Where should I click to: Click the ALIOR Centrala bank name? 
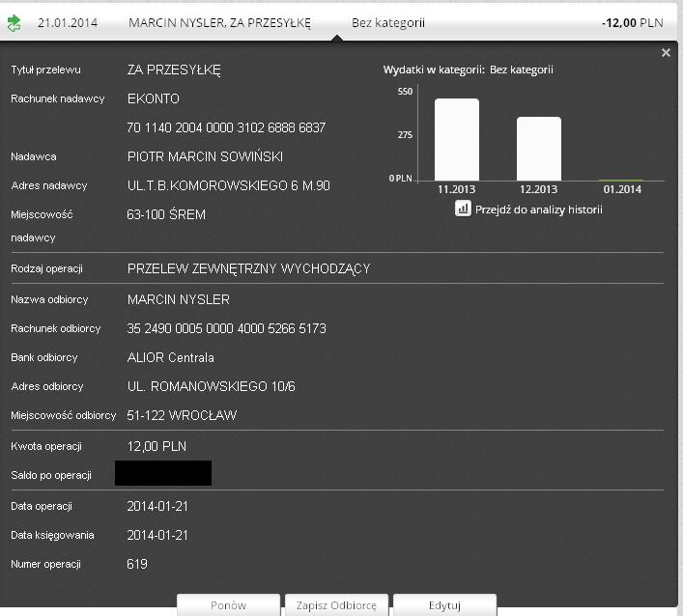click(x=171, y=358)
